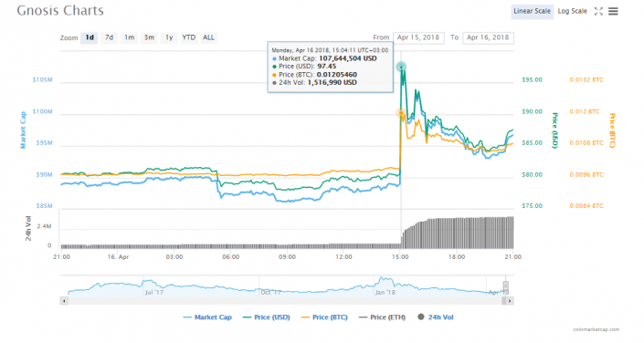Click the navigator range handle near Apr '18

click(x=505, y=286)
